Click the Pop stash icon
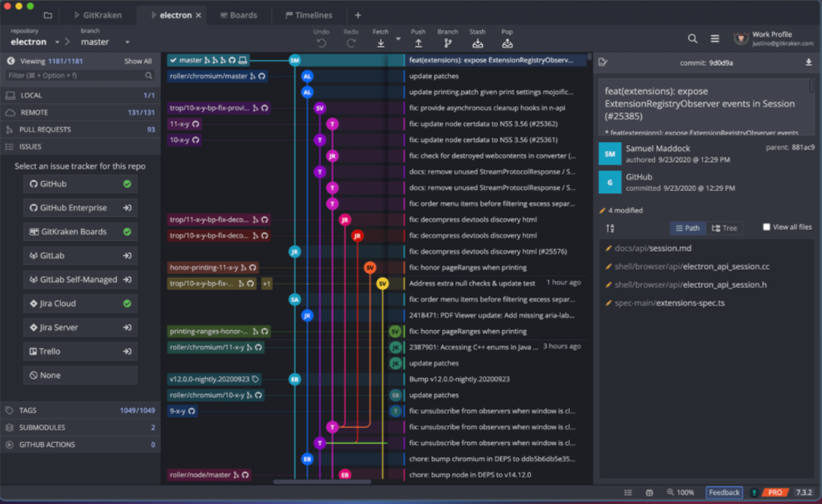822x504 pixels. click(x=507, y=43)
